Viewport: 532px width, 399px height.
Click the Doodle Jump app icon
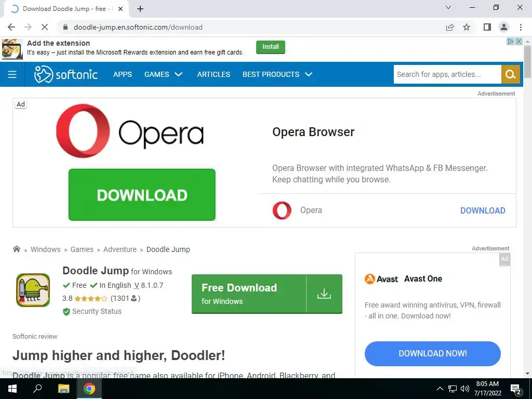(33, 290)
